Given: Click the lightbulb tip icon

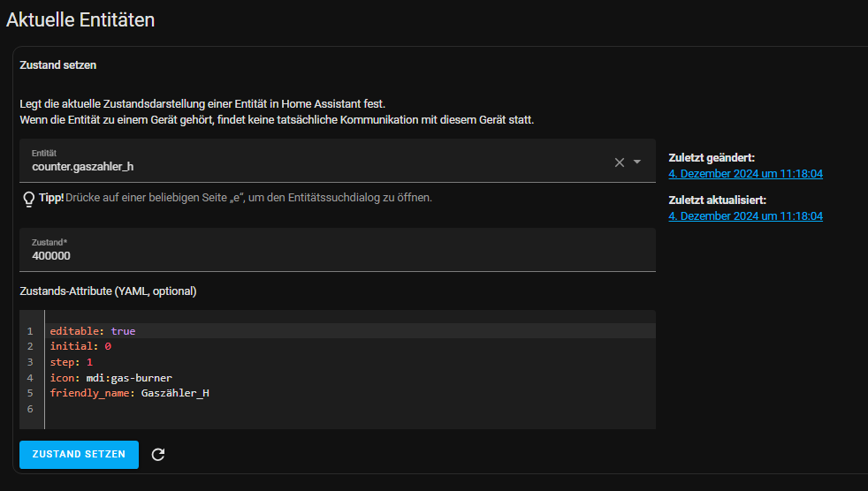Looking at the screenshot, I should point(28,199).
